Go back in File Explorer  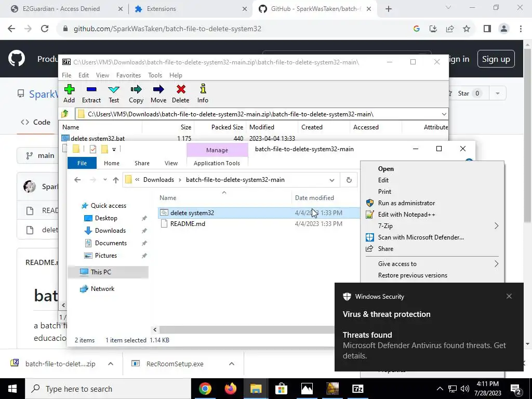click(77, 180)
